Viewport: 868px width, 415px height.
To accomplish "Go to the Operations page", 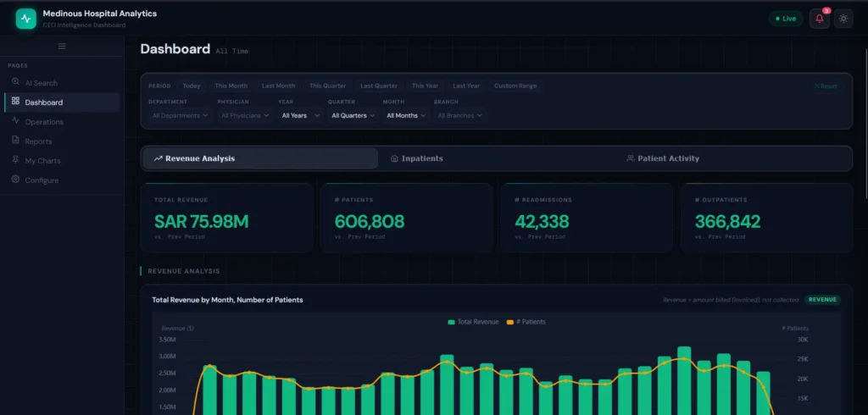I will [x=62, y=122].
